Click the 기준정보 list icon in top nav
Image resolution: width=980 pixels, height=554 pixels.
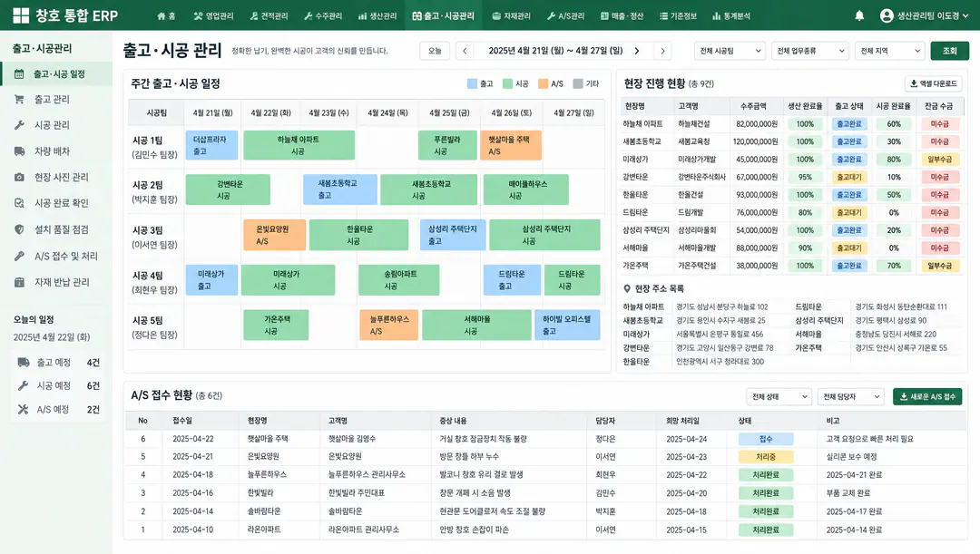coord(663,16)
